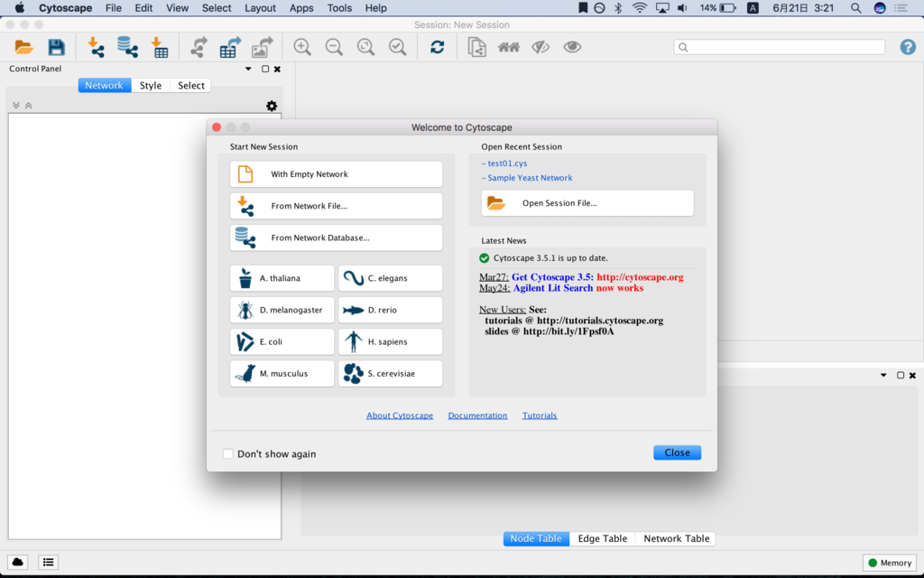The image size is (924, 578).
Task: Open help question mark icon
Action: (x=908, y=47)
